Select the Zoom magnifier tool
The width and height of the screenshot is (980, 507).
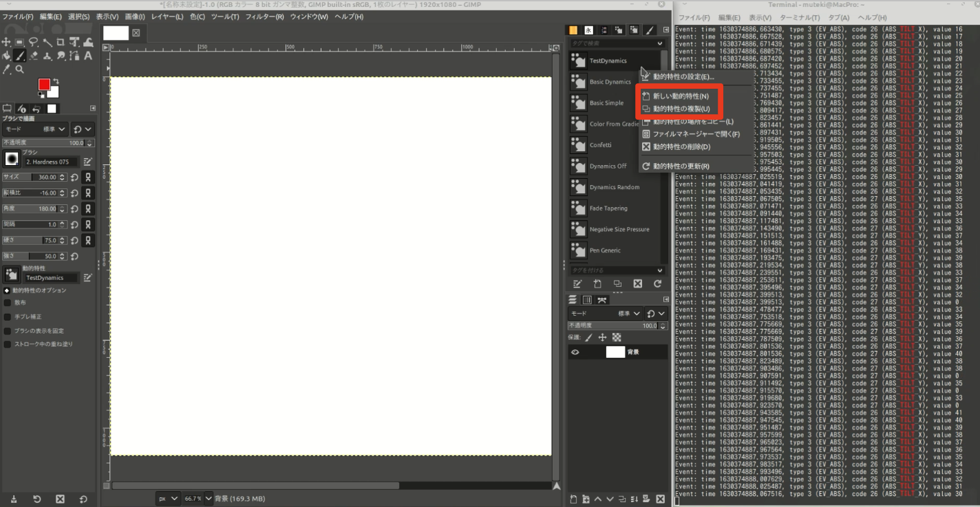pos(19,69)
